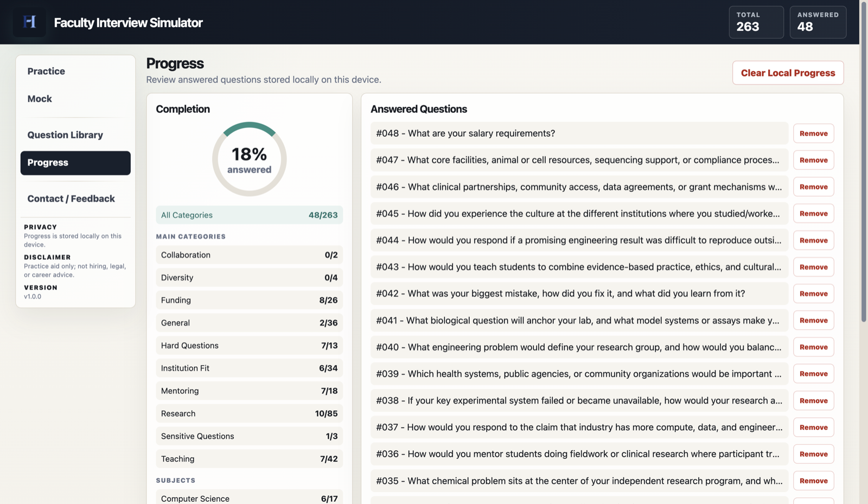The image size is (868, 504).
Task: Open question #044 about reproducing engineering result
Action: tap(579, 240)
